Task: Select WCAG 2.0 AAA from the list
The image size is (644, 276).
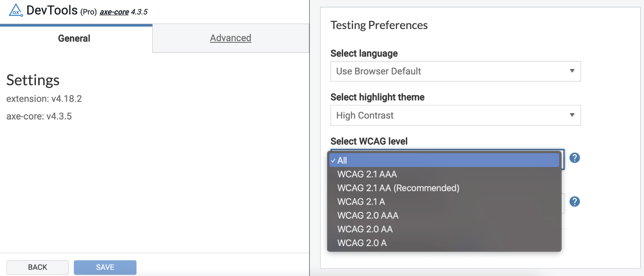Action: tap(368, 215)
